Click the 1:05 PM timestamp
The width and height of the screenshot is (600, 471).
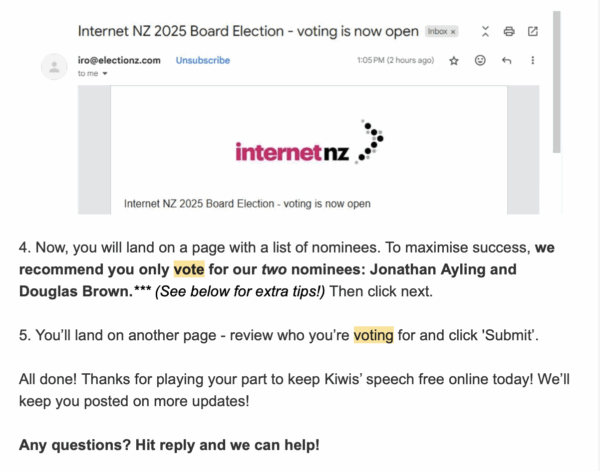pos(394,60)
